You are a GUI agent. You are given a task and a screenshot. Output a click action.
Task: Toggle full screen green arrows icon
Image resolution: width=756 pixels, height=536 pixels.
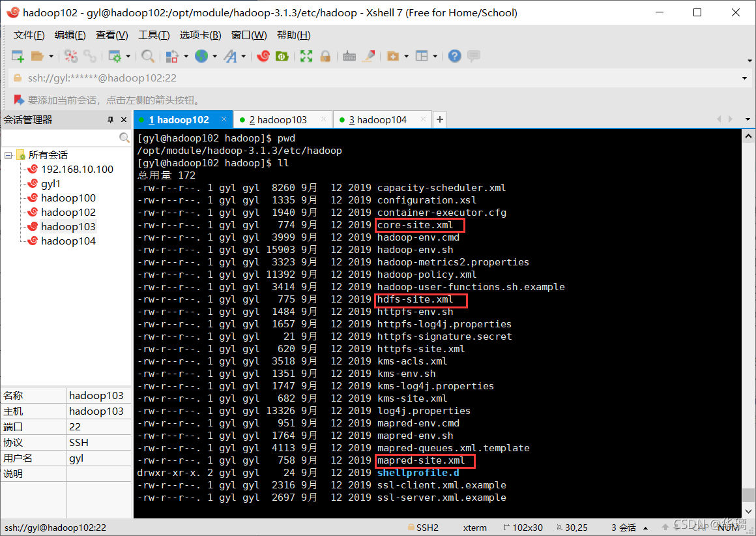pos(306,56)
